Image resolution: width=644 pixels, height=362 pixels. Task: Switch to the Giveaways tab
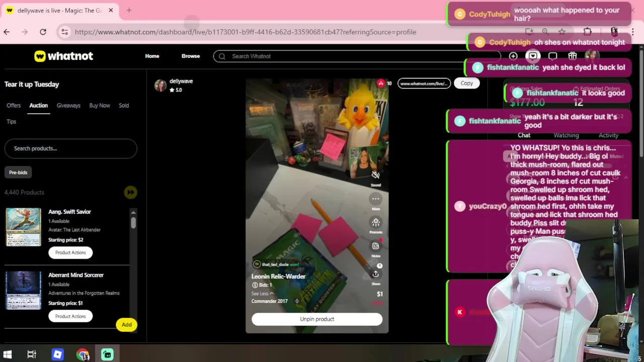pos(68,106)
